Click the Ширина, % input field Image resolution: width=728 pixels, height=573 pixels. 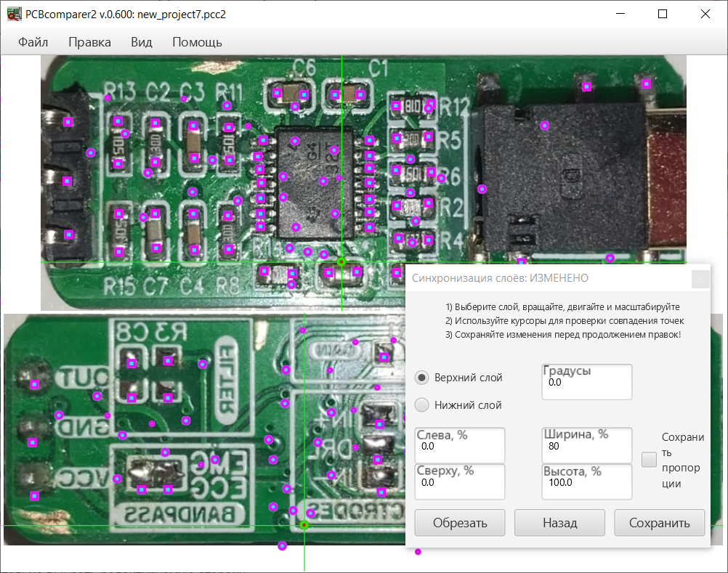pos(587,447)
